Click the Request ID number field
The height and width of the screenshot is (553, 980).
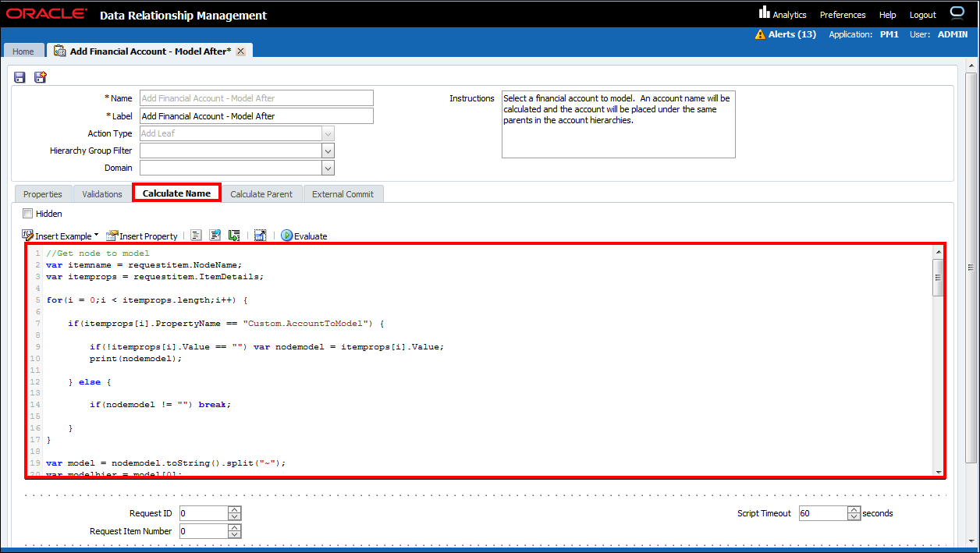204,513
